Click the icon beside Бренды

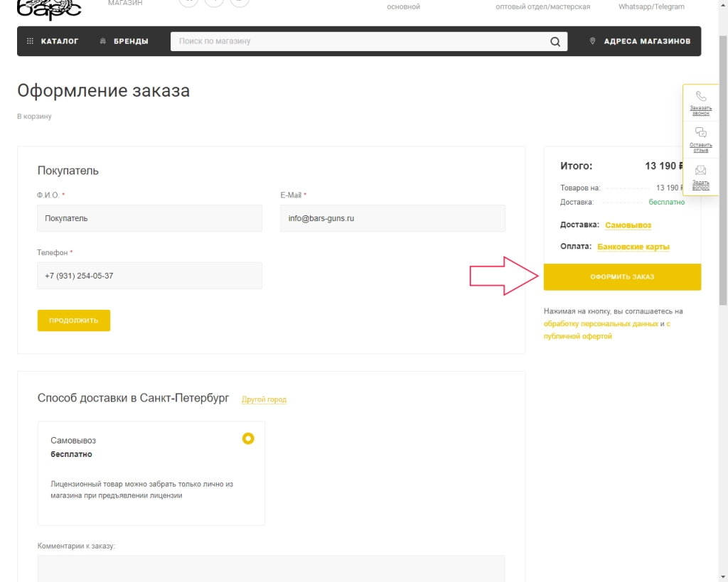click(x=103, y=41)
